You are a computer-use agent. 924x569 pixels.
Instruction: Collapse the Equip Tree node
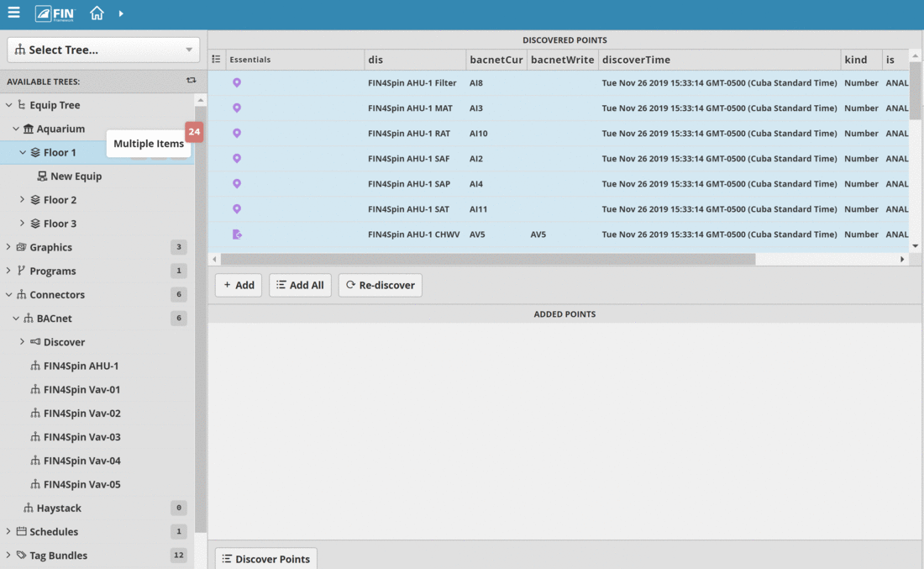pyautogui.click(x=9, y=105)
